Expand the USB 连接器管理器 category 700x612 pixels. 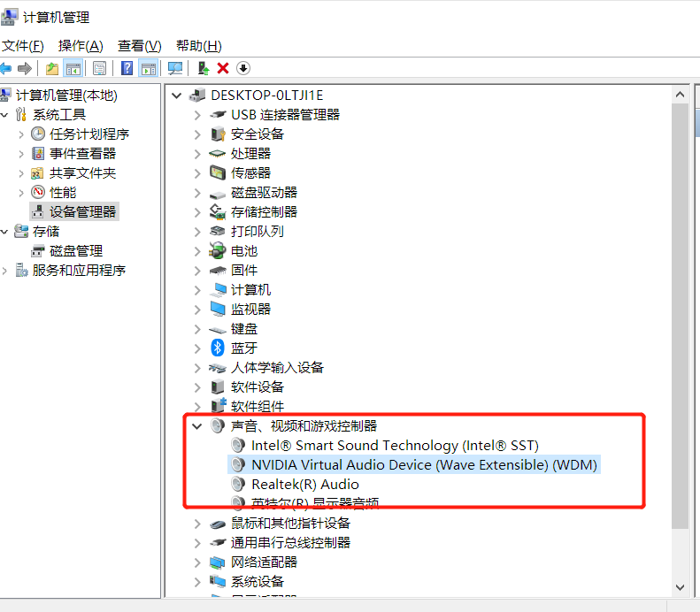point(197,115)
